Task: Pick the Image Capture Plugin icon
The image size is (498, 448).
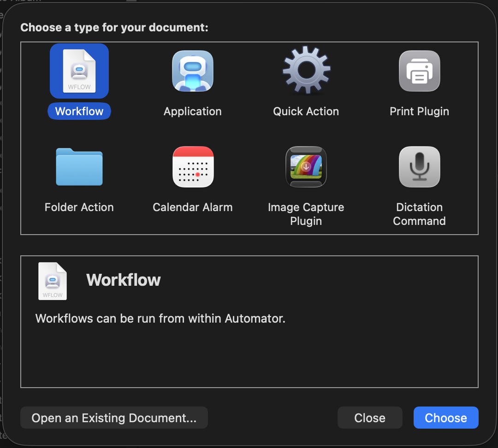Action: click(306, 167)
